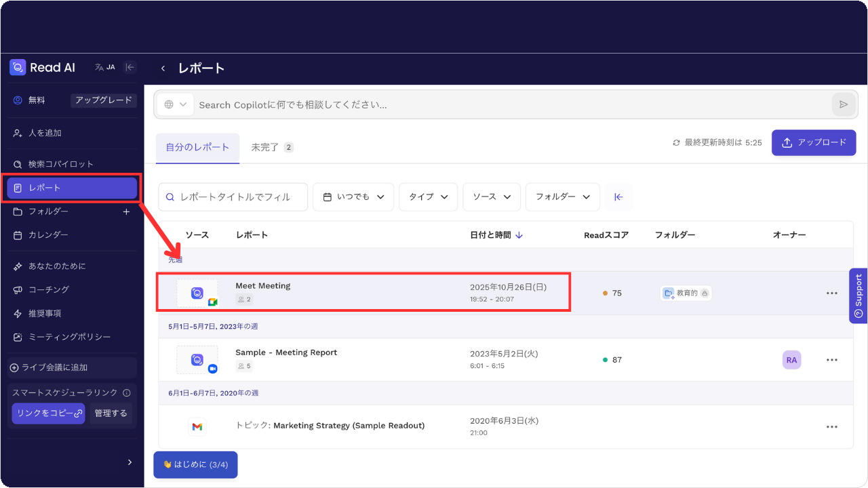Click the レポートタイトル filter search field
This screenshot has height=488, width=868.
233,197
